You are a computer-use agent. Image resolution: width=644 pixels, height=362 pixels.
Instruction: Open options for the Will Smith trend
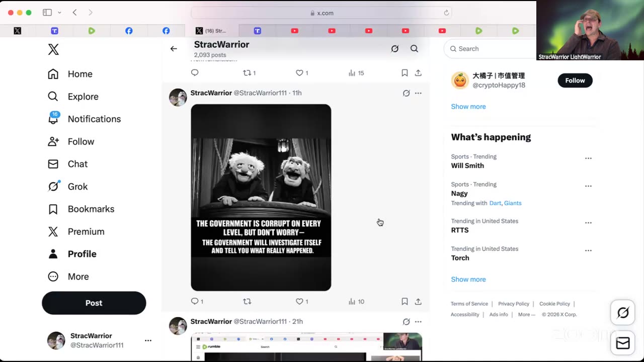(x=588, y=158)
